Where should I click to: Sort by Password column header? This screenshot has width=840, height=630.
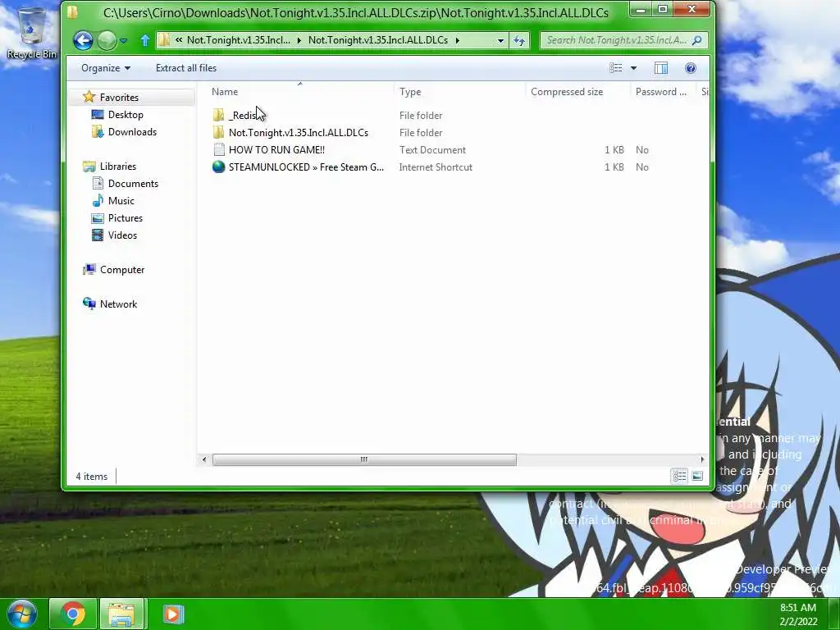click(x=663, y=92)
